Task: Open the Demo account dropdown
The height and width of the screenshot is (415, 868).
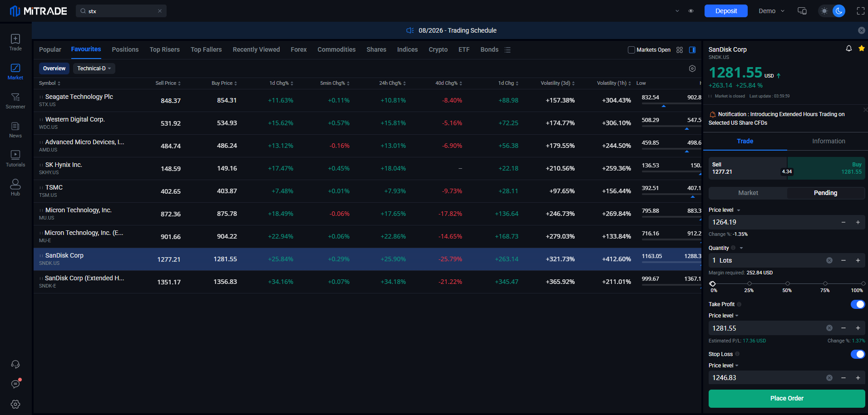Action: [771, 11]
